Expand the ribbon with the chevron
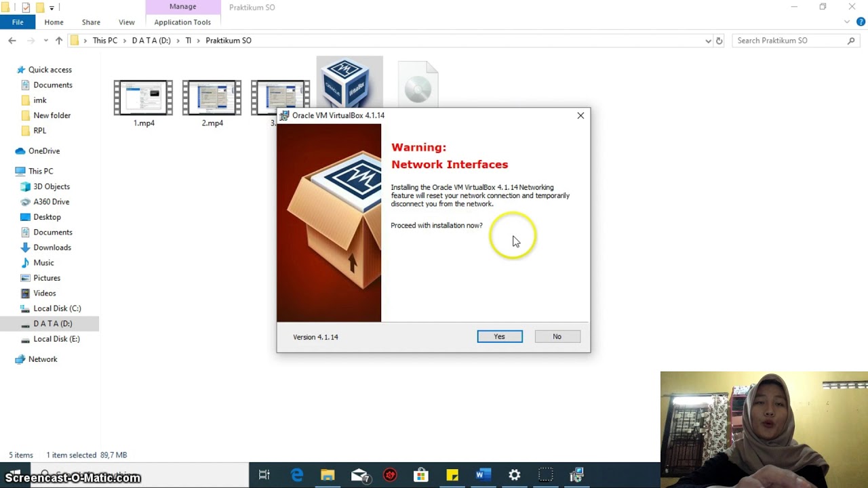Screen dimensions: 868x488 (847, 22)
